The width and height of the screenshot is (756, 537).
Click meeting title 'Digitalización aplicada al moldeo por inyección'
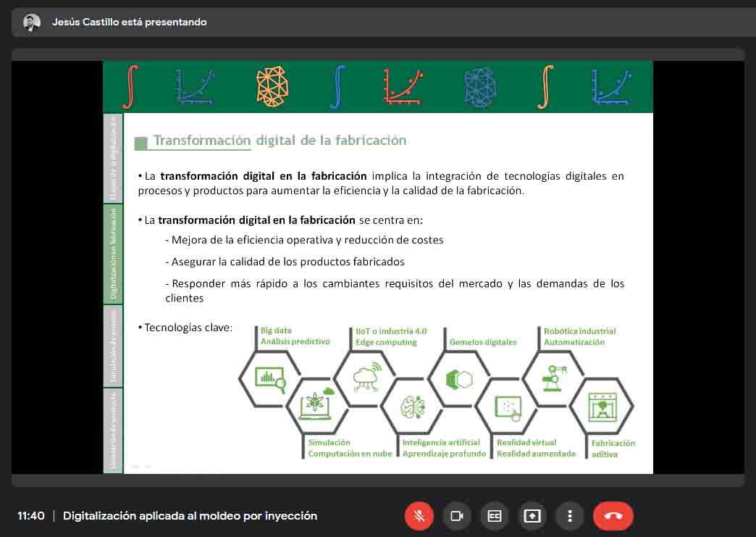coord(190,516)
